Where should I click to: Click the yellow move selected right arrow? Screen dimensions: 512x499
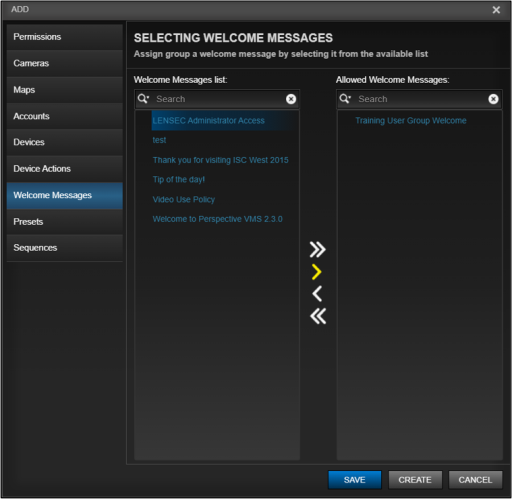coord(317,272)
